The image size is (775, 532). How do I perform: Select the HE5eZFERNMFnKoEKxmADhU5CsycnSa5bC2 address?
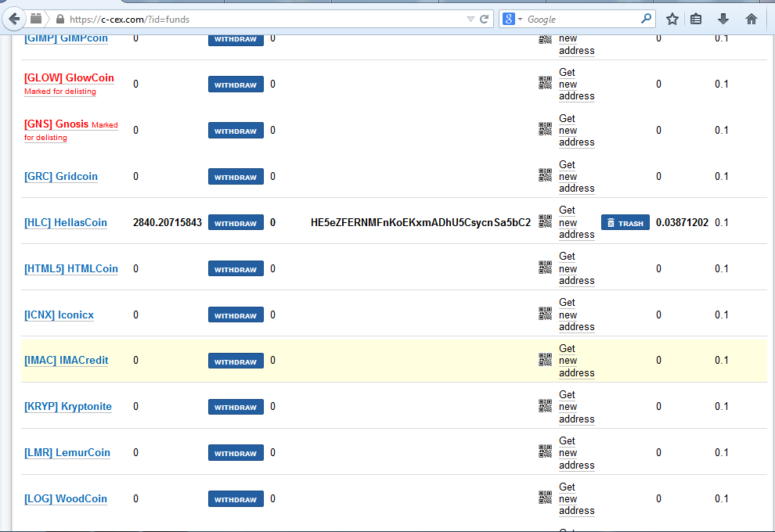click(x=420, y=223)
